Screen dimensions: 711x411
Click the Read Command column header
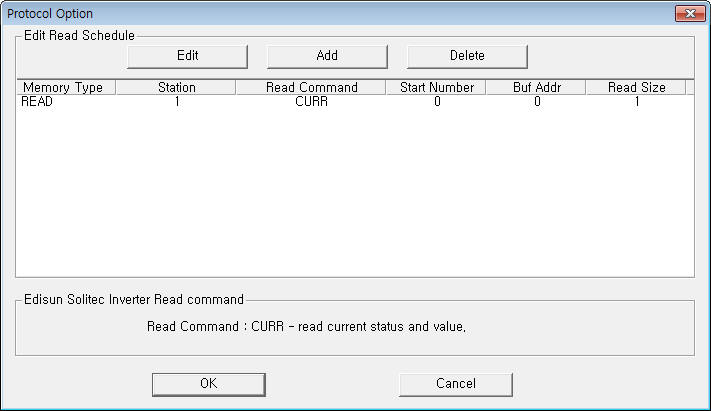point(311,87)
